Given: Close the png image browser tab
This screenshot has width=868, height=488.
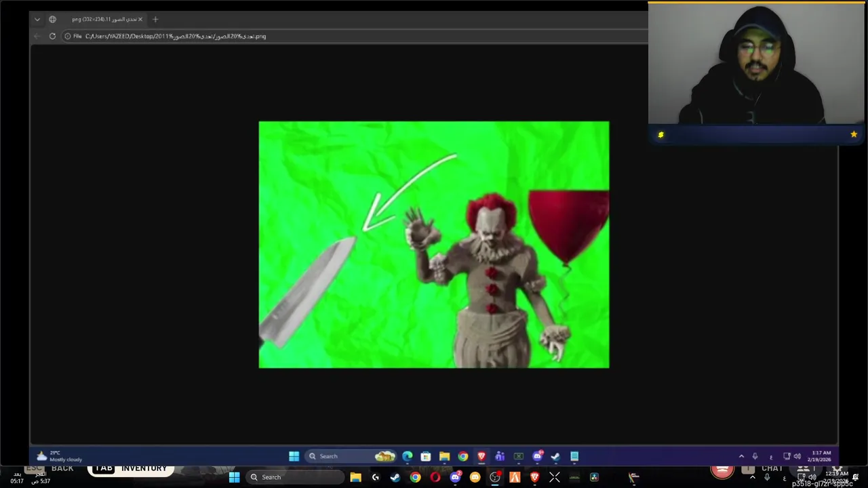Looking at the screenshot, I should [x=140, y=20].
